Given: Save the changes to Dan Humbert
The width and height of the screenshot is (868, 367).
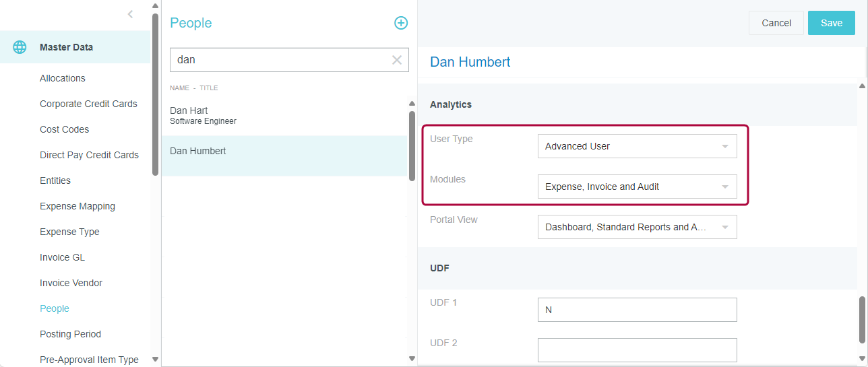Looking at the screenshot, I should [x=831, y=23].
